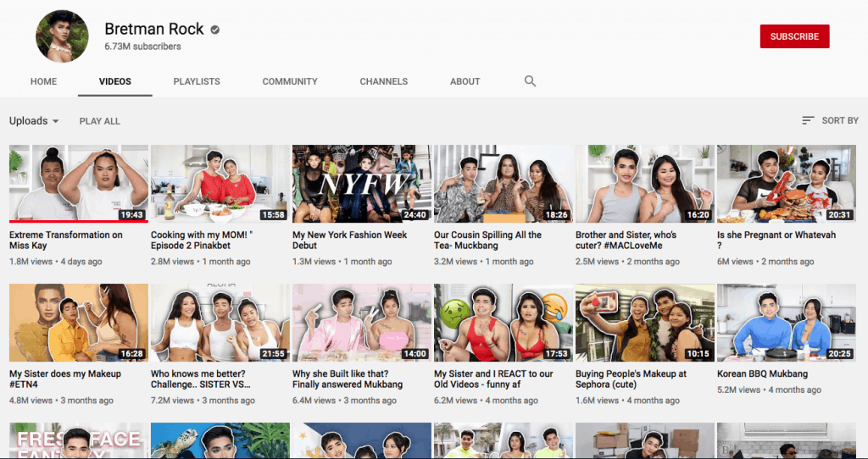
Task: Click Buying People's Makeup at Sephora title
Action: coord(631,379)
